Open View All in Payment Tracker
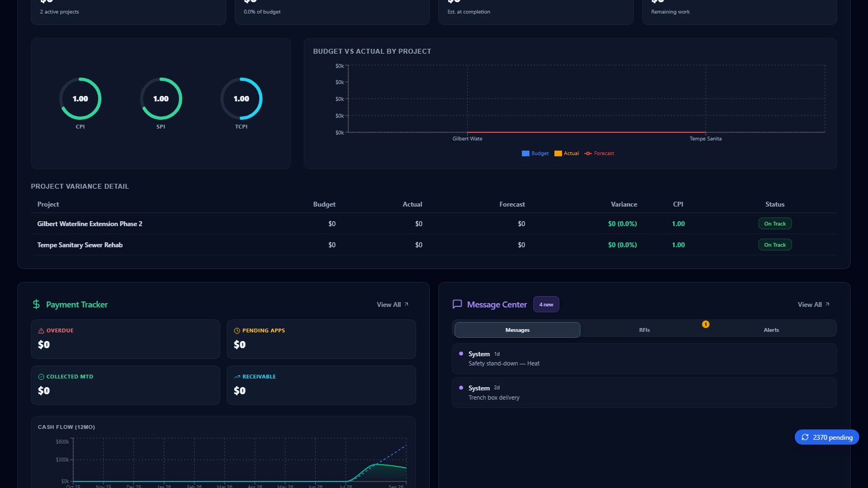This screenshot has width=868, height=488. tap(393, 304)
